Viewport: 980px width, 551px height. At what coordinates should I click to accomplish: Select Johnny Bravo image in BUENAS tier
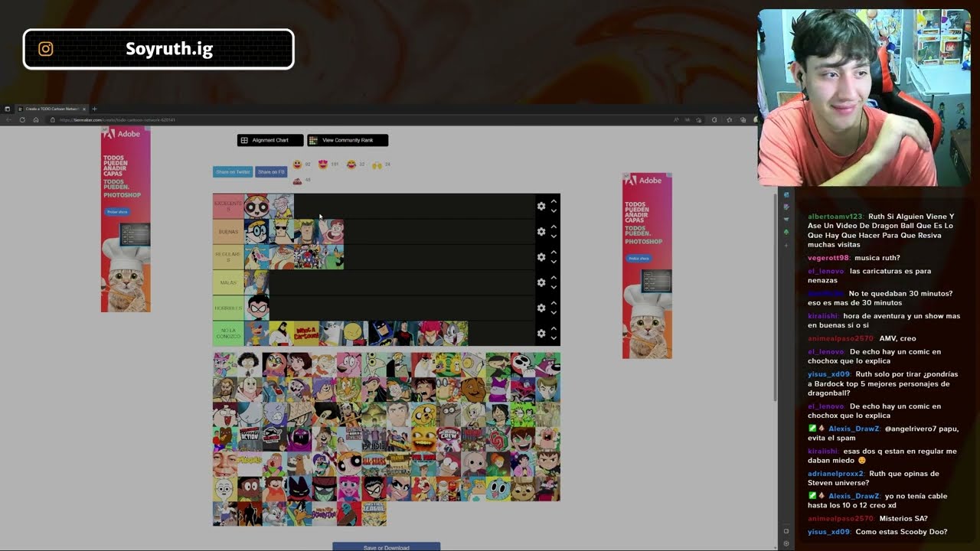(281, 232)
